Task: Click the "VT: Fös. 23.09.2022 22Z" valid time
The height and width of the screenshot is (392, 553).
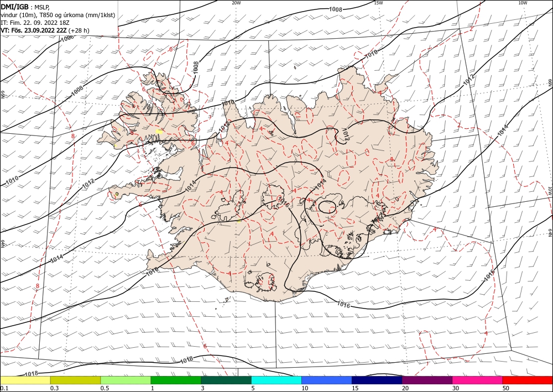Action: [x=34, y=30]
